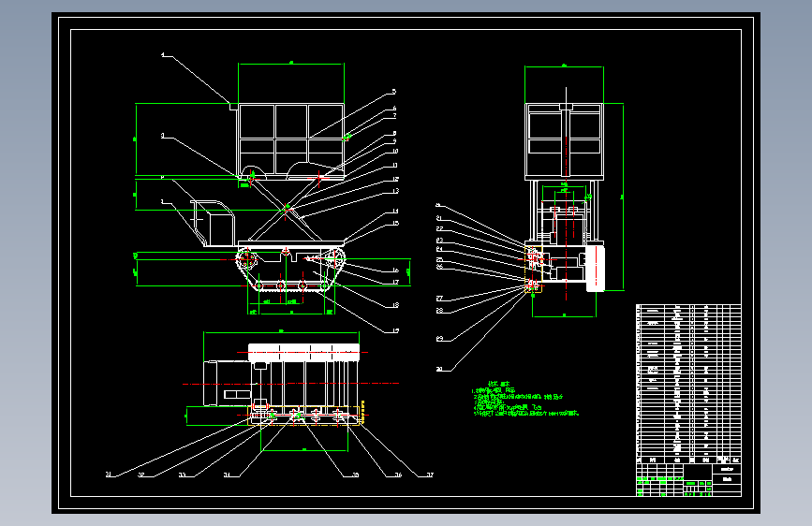
Task: Click the cargo box in front view
Action: point(565,140)
